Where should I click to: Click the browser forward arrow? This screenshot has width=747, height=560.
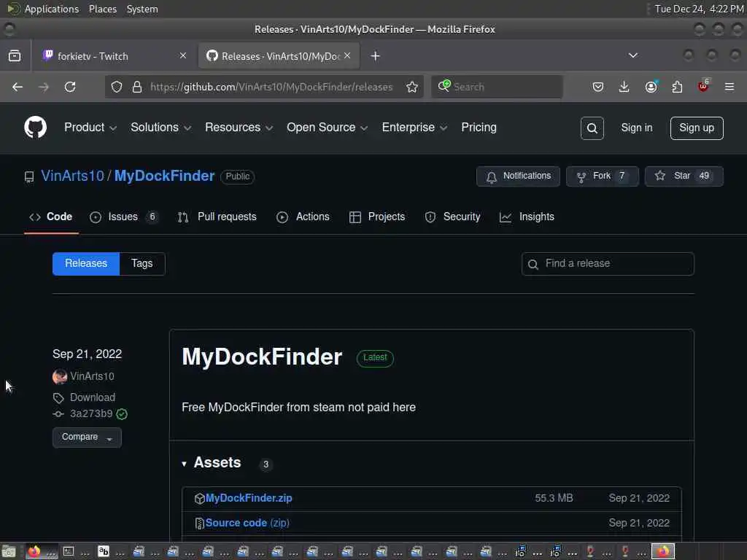click(x=43, y=87)
